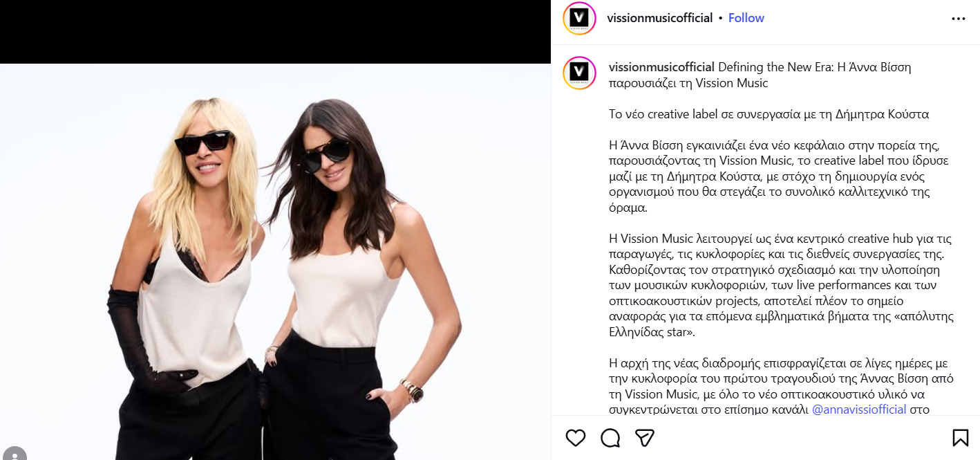
Task: Open comments with the speech bubble icon
Action: pos(610,438)
